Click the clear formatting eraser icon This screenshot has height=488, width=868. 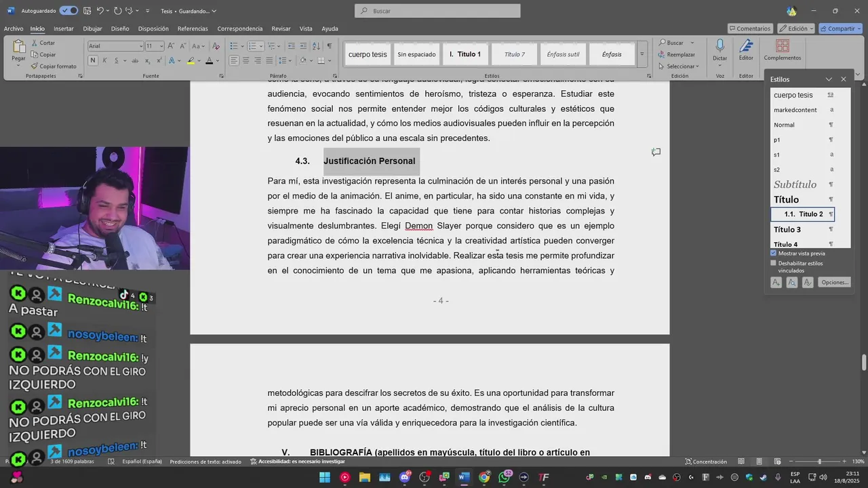pyautogui.click(x=216, y=46)
